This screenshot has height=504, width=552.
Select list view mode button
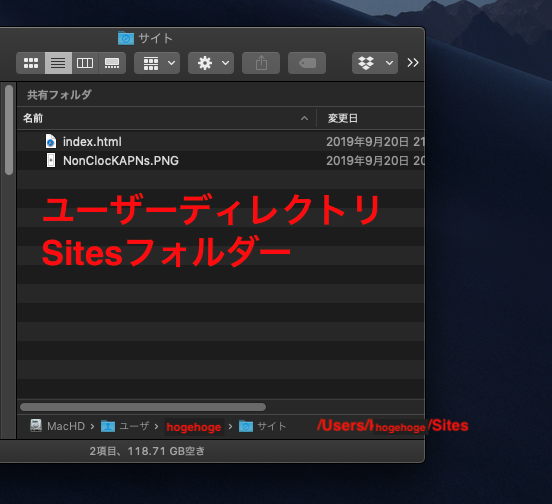click(x=58, y=63)
